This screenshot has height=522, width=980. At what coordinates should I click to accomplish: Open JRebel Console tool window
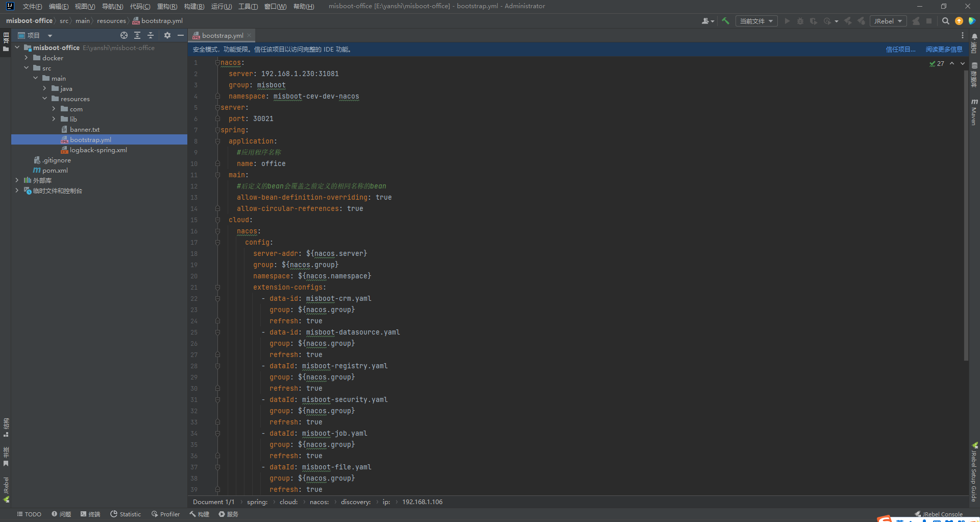tap(939, 514)
